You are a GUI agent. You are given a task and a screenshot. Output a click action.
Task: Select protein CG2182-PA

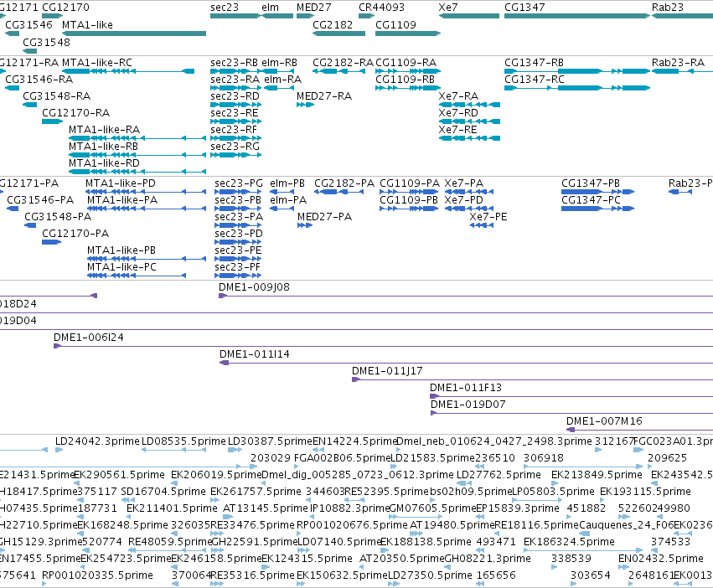(x=338, y=192)
